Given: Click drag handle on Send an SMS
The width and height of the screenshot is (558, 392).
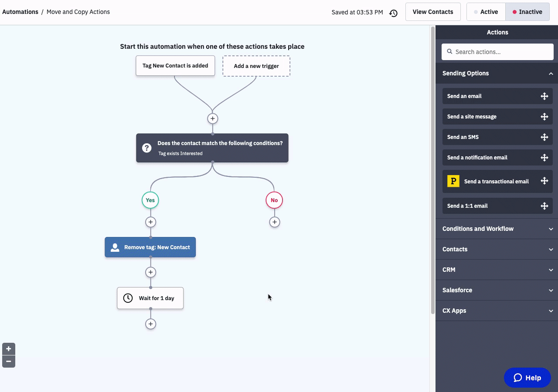Looking at the screenshot, I should click(544, 137).
